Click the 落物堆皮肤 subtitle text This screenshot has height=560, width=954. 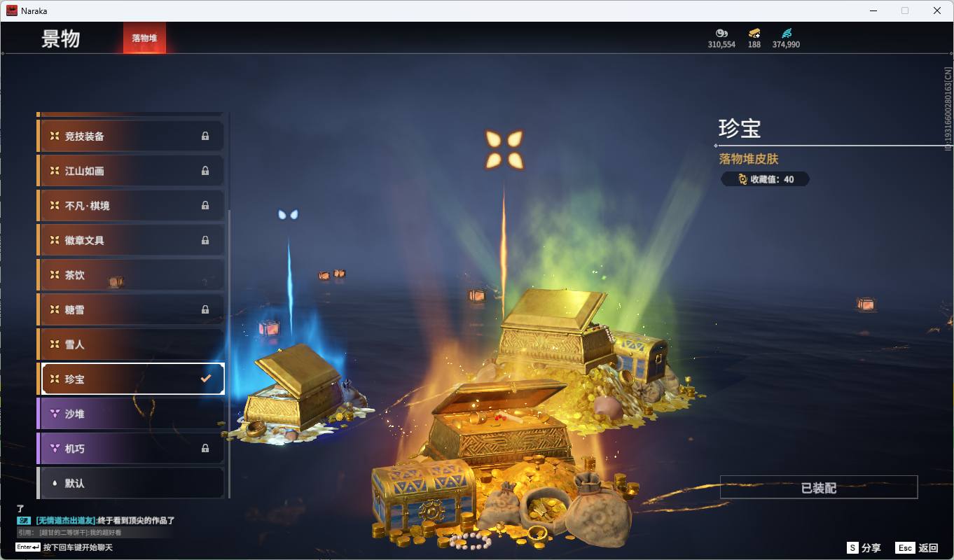[749, 159]
